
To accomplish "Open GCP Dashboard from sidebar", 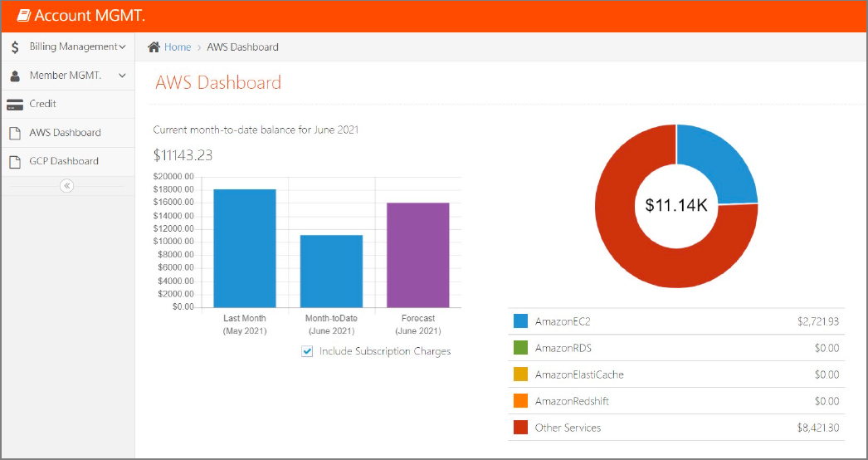I will pyautogui.click(x=64, y=161).
